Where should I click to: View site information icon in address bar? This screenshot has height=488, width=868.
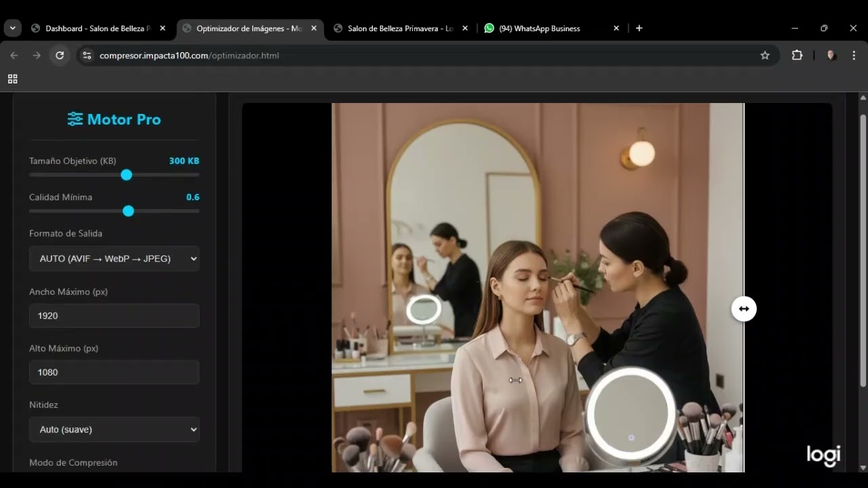87,56
